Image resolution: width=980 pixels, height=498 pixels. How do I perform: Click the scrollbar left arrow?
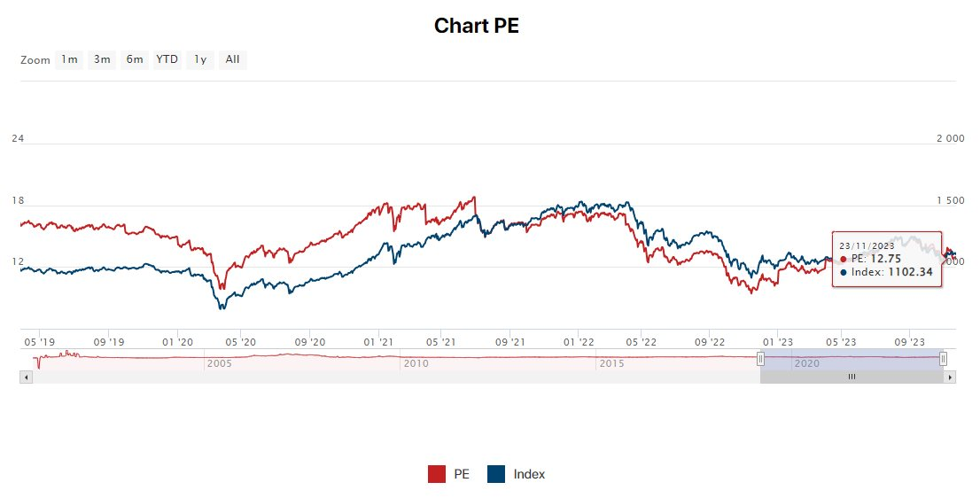click(26, 377)
